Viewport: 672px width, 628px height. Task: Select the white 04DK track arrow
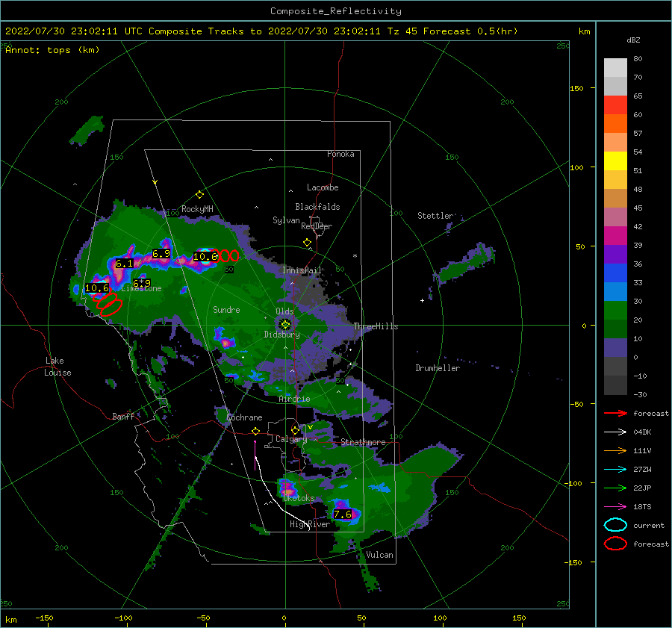(x=615, y=432)
